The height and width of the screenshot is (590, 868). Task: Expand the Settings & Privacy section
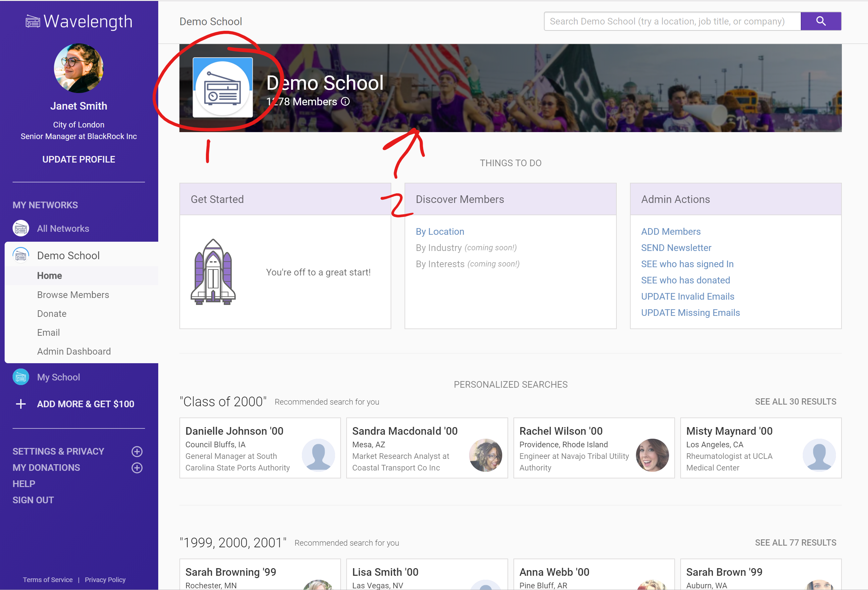click(x=137, y=451)
